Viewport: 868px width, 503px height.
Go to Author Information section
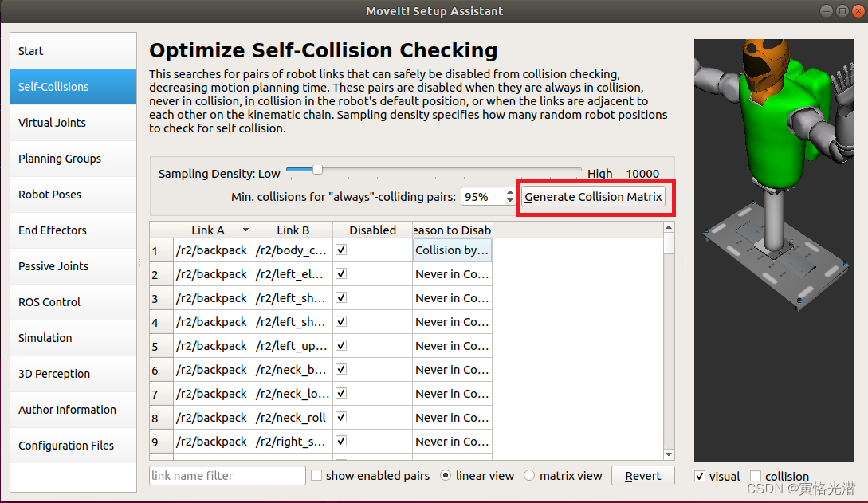[73, 410]
